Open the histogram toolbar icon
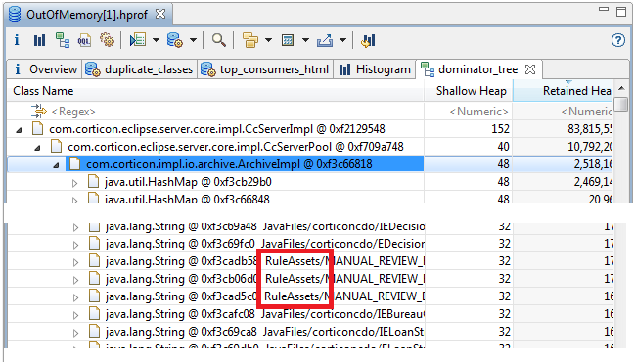 point(39,40)
